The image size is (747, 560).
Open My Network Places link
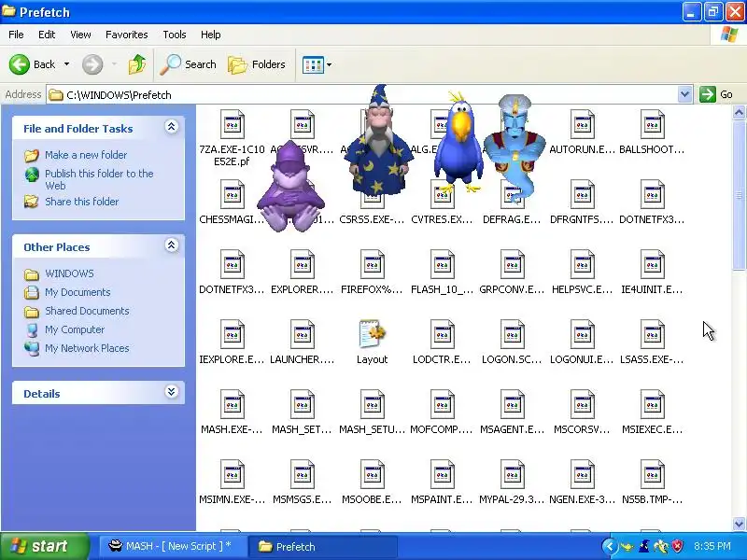tap(87, 348)
